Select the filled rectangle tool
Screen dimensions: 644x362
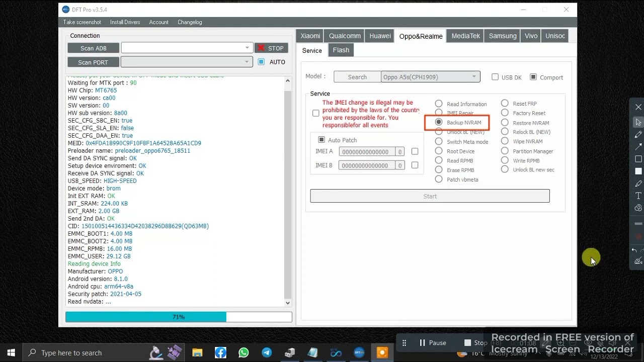point(638,171)
